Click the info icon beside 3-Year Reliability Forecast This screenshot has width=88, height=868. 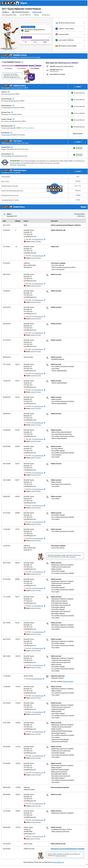point(22,62)
